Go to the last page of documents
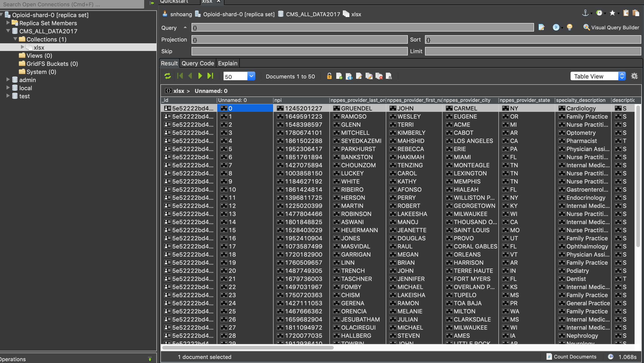644x363 pixels. pos(210,76)
